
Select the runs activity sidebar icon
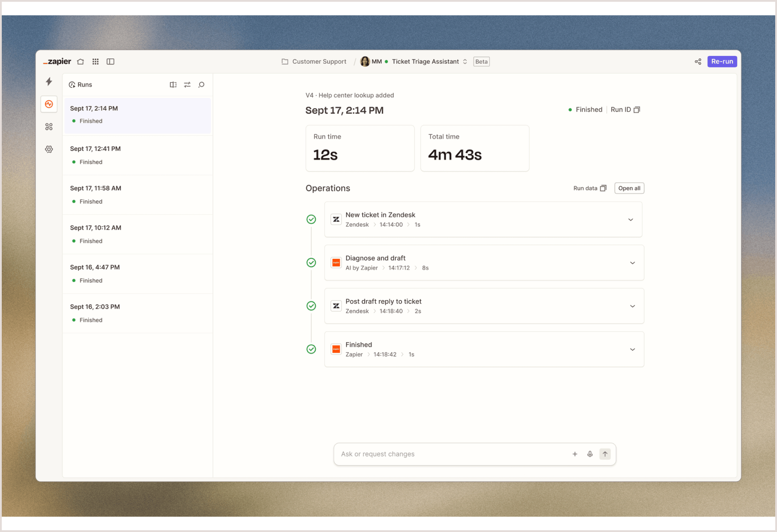pos(49,104)
